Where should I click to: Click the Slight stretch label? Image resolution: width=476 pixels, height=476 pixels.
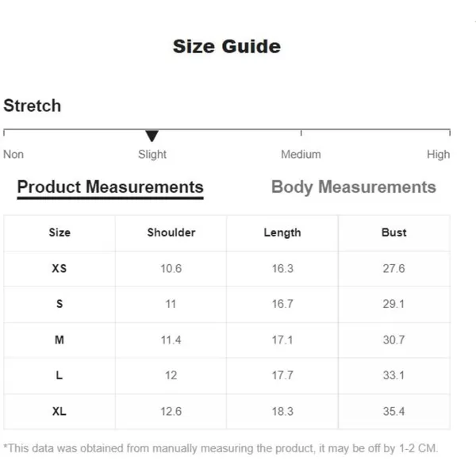click(x=152, y=155)
